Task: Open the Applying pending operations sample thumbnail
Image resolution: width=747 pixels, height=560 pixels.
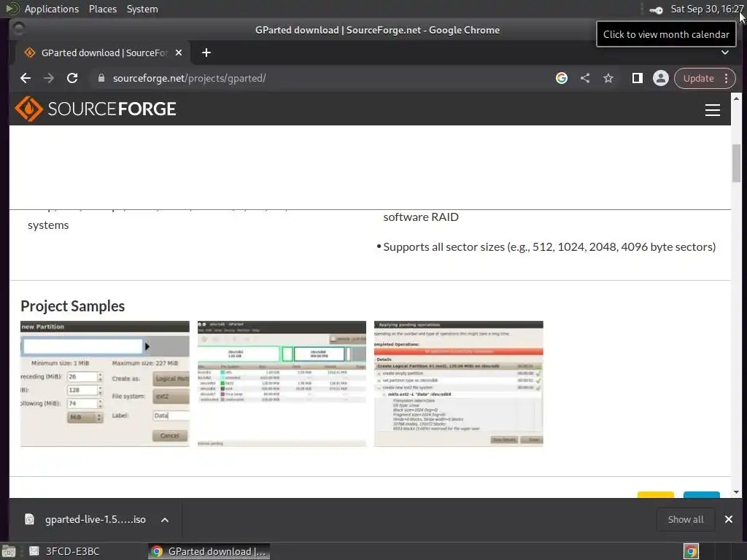Action: click(x=459, y=384)
